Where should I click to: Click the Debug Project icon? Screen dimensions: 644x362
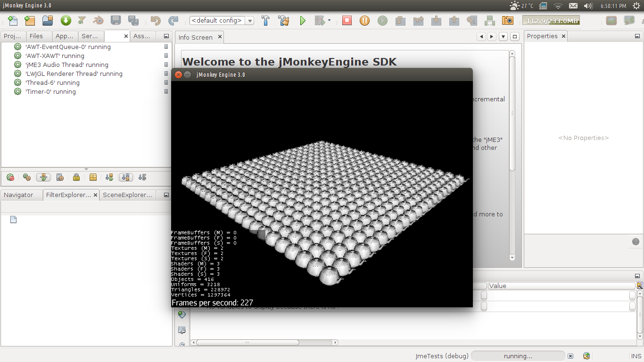coord(320,20)
